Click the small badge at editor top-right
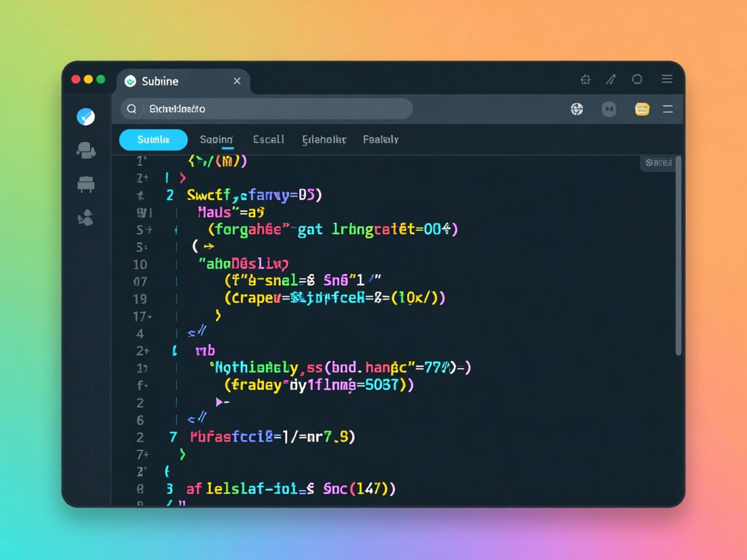The width and height of the screenshot is (747, 560). click(x=658, y=163)
